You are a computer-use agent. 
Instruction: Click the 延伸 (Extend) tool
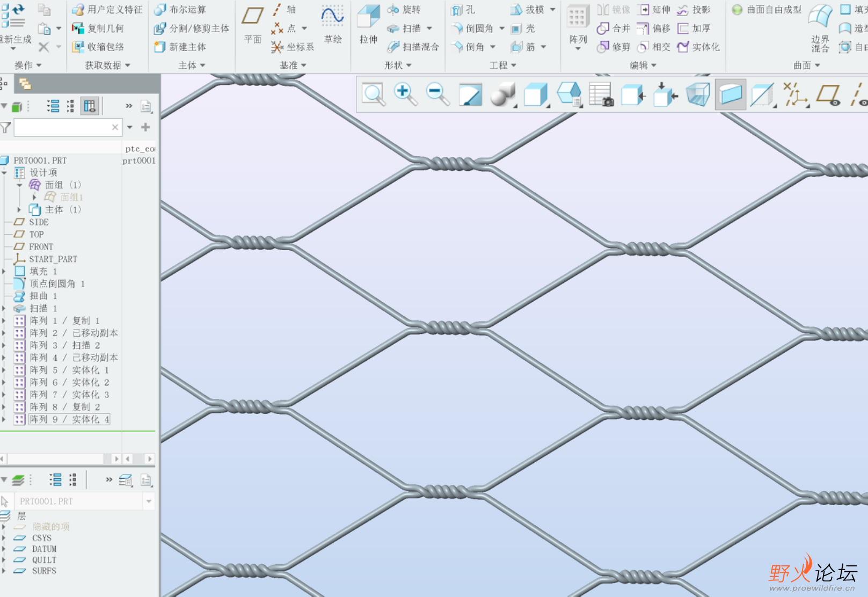point(654,10)
